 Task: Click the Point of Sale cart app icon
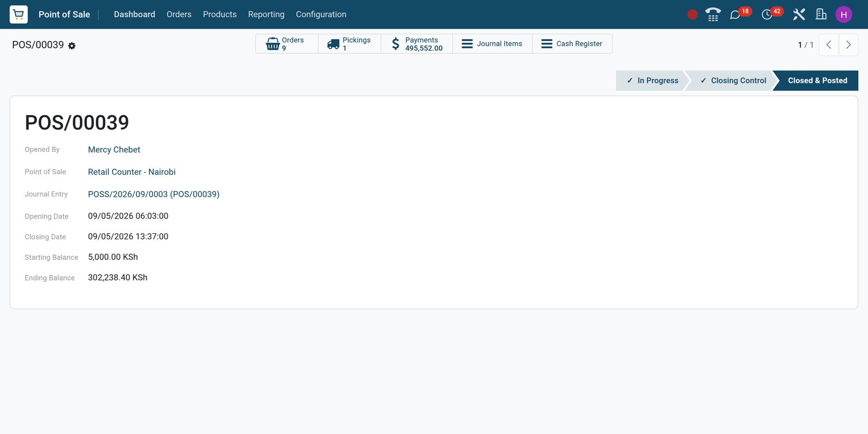(18, 15)
